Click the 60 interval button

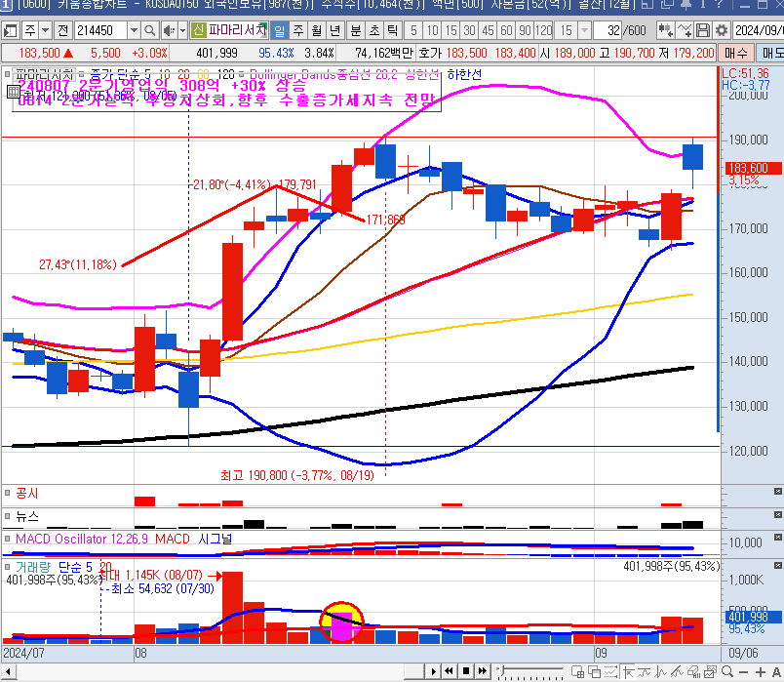click(x=506, y=30)
